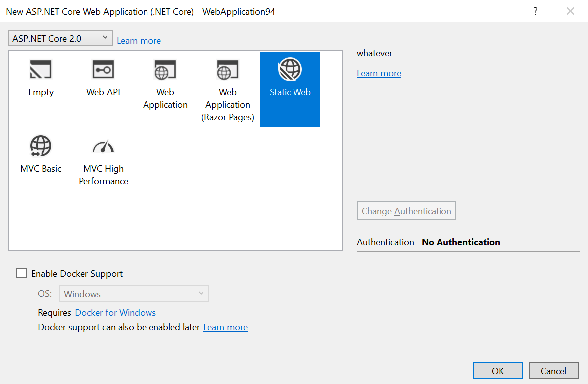
Task: Follow the Docker for Windows link
Action: tap(116, 312)
